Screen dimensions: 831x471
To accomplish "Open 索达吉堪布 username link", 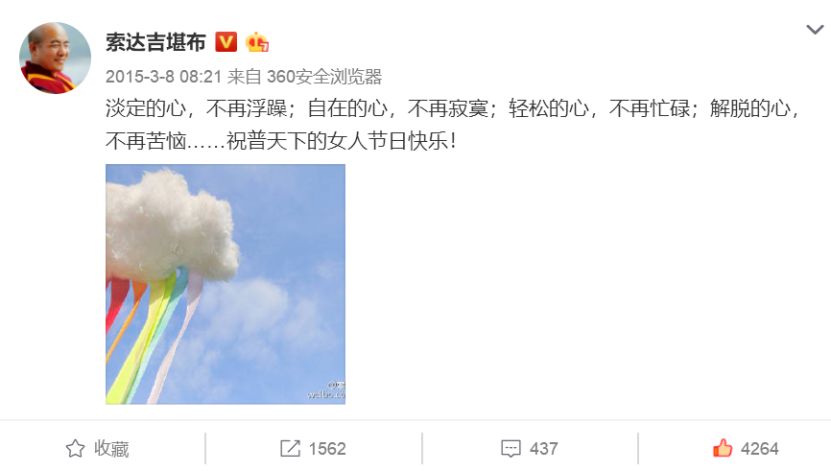I will click(155, 42).
